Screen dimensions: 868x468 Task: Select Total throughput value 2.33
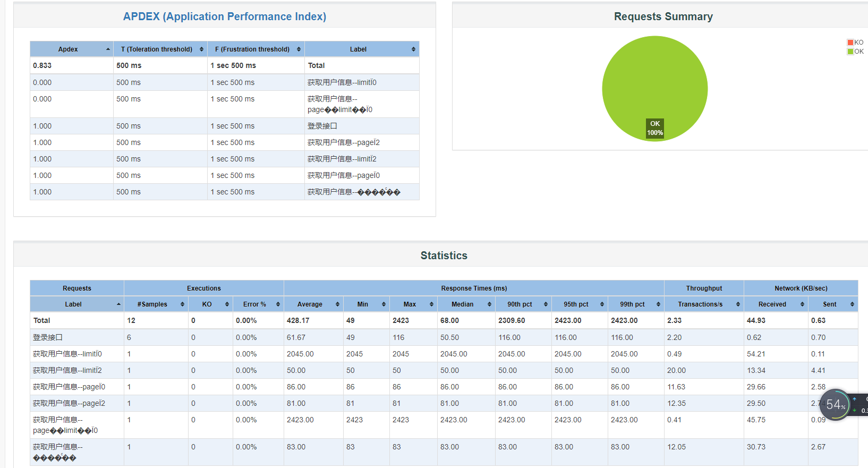[x=675, y=320]
